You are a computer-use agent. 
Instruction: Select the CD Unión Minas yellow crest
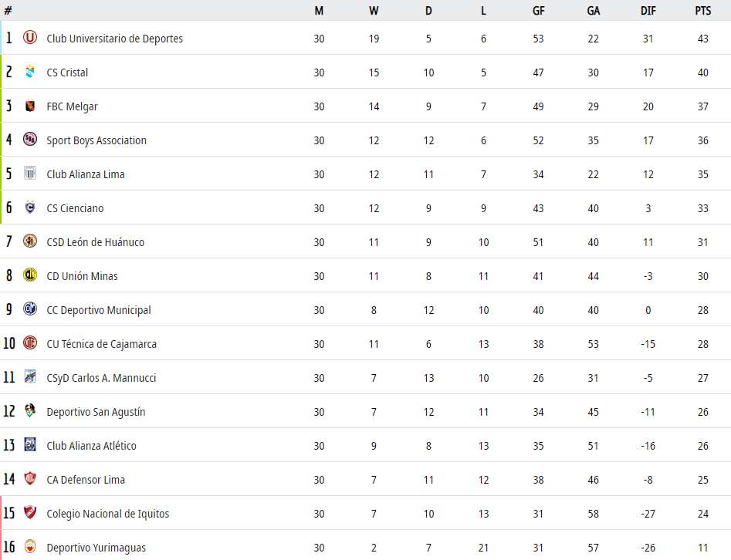pos(30,275)
